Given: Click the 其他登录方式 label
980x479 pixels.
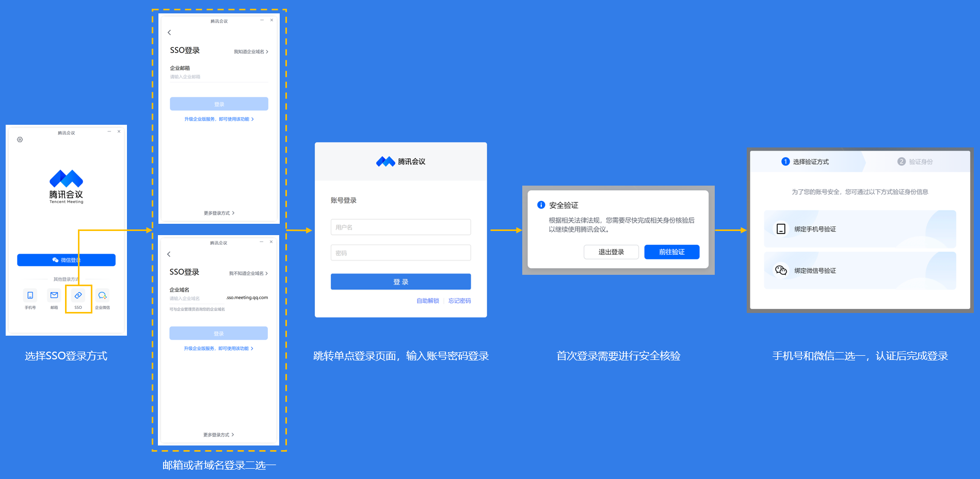Looking at the screenshot, I should 66,279.
